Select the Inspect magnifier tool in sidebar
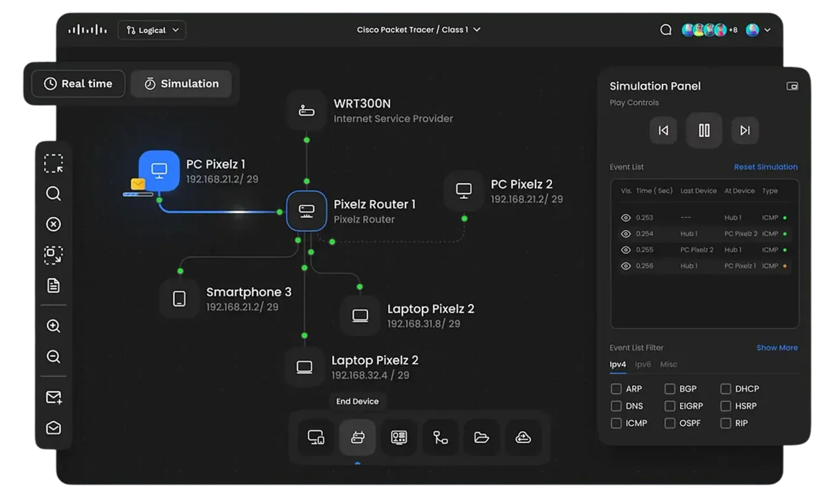The height and width of the screenshot is (504, 832). (53, 194)
